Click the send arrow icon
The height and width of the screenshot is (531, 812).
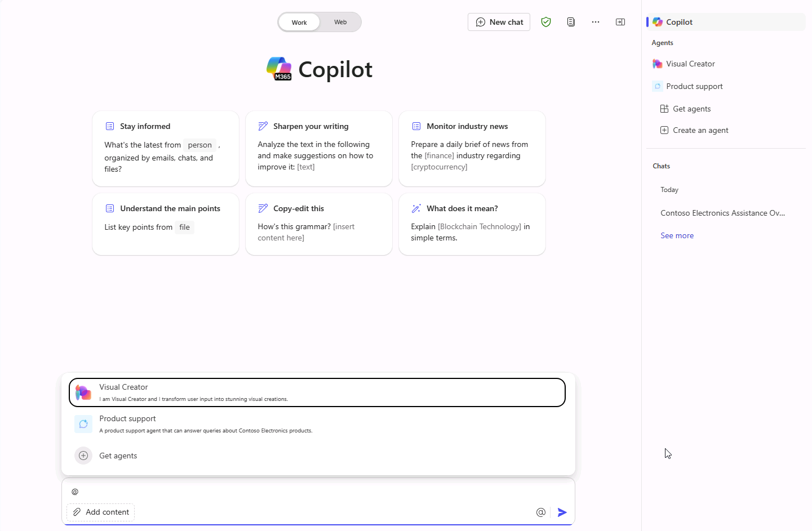[562, 512]
